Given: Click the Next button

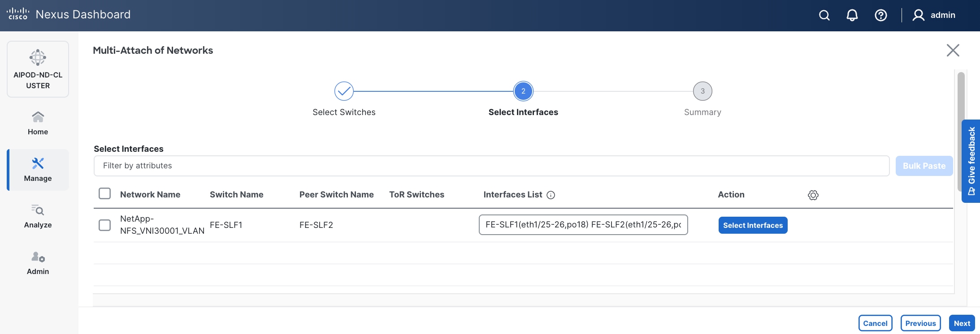Looking at the screenshot, I should pyautogui.click(x=962, y=323).
